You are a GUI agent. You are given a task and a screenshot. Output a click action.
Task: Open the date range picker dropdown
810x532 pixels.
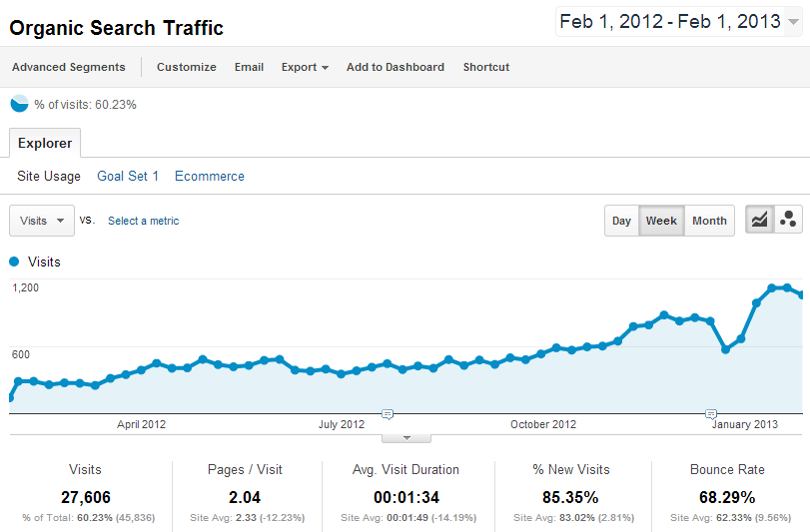point(681,22)
